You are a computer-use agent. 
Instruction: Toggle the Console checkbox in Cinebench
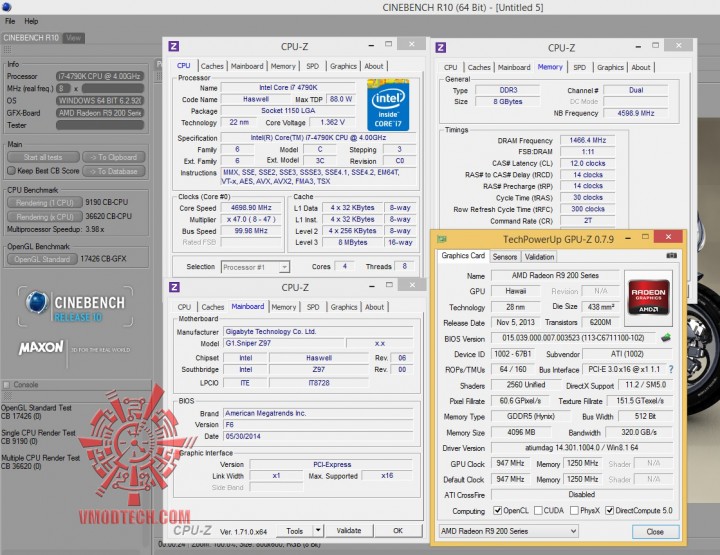[x=6, y=385]
